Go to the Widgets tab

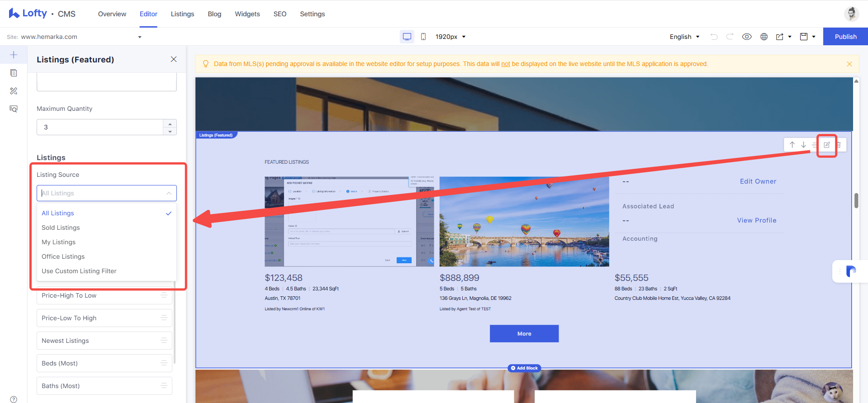247,14
